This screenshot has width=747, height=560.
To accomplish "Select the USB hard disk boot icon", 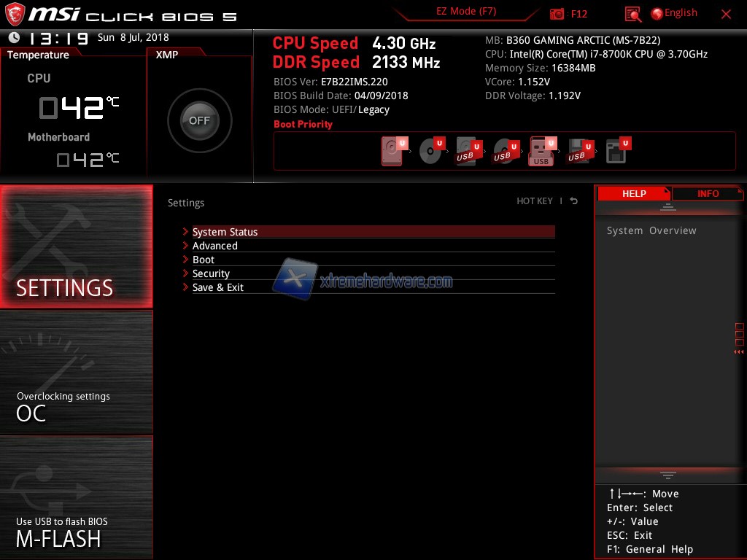I will [467, 152].
